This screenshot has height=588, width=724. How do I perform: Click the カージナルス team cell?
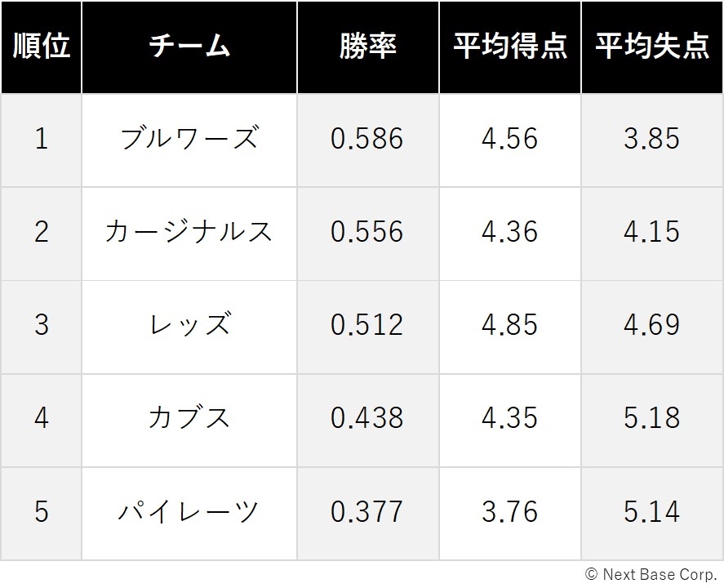189,234
